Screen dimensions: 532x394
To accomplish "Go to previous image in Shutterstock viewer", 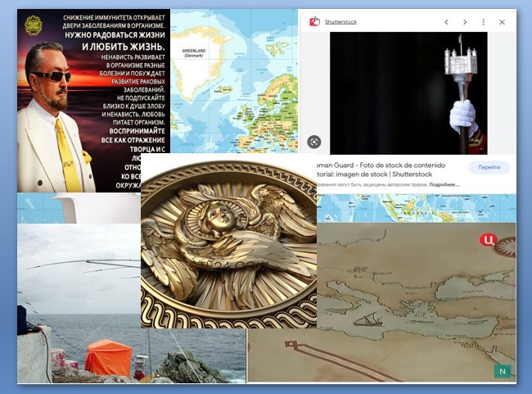I will coord(447,22).
